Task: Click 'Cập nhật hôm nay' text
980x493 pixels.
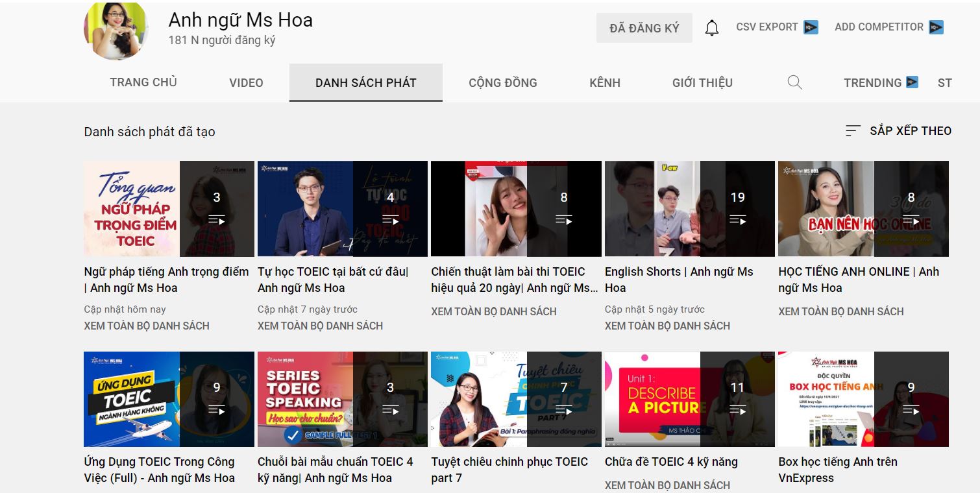Action: pyautogui.click(x=125, y=309)
